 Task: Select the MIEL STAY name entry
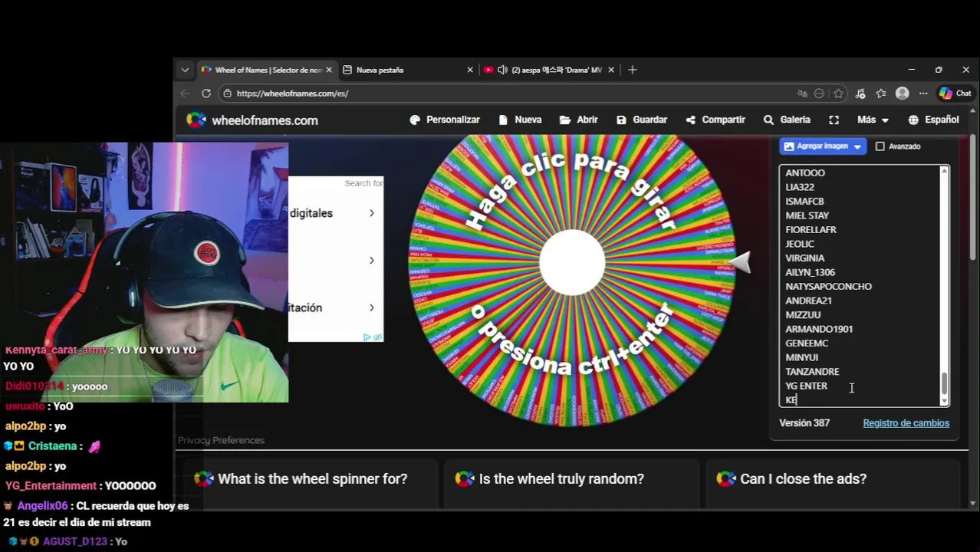[x=807, y=215]
